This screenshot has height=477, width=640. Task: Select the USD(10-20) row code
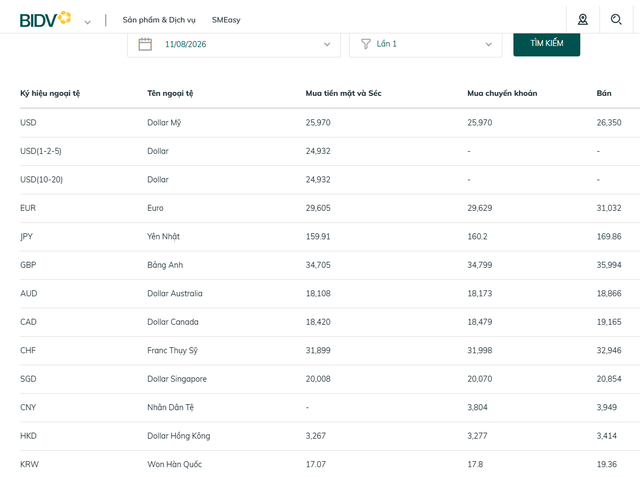point(42,180)
